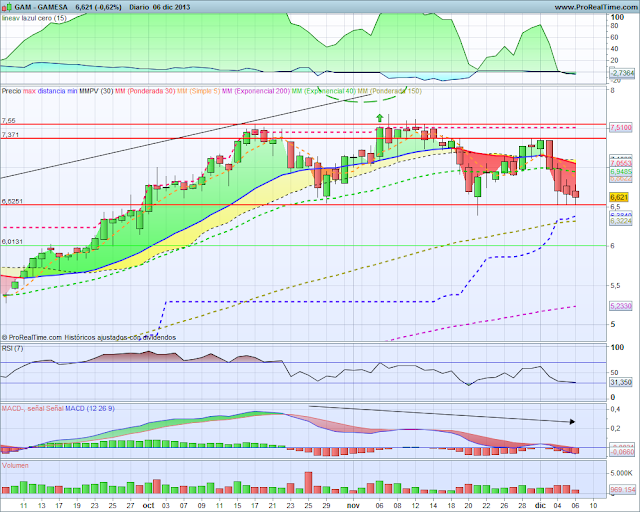Select the GAM - GAMESA ticker title
This screenshot has height=512, width=640.
coord(41,7)
